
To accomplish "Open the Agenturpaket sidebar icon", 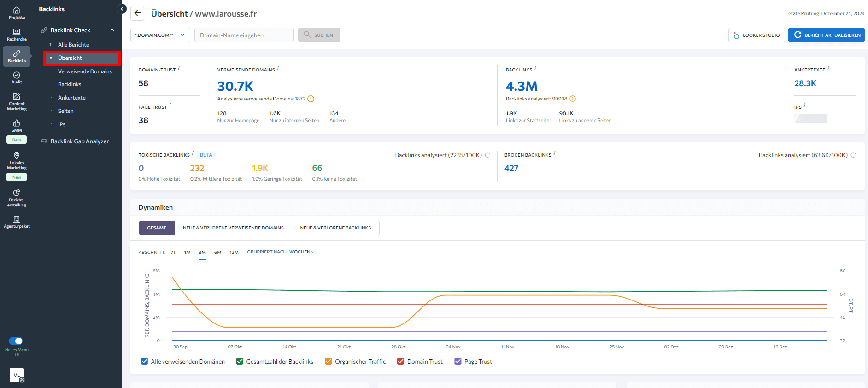I will 17,222.
